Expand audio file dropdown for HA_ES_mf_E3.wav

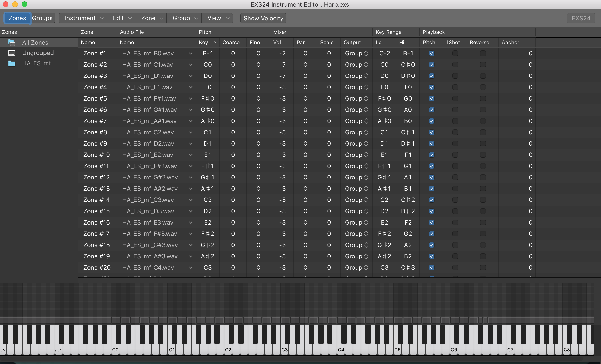pyautogui.click(x=190, y=222)
